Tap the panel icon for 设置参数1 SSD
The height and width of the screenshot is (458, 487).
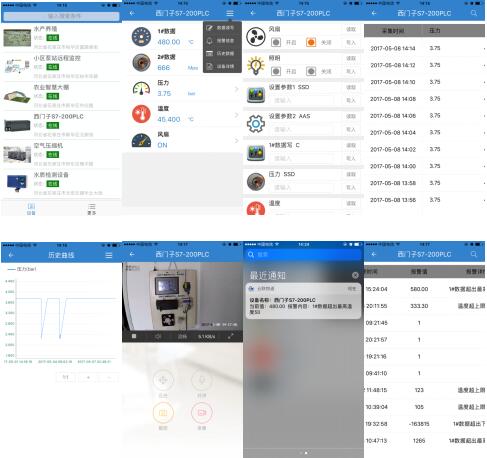point(256,94)
